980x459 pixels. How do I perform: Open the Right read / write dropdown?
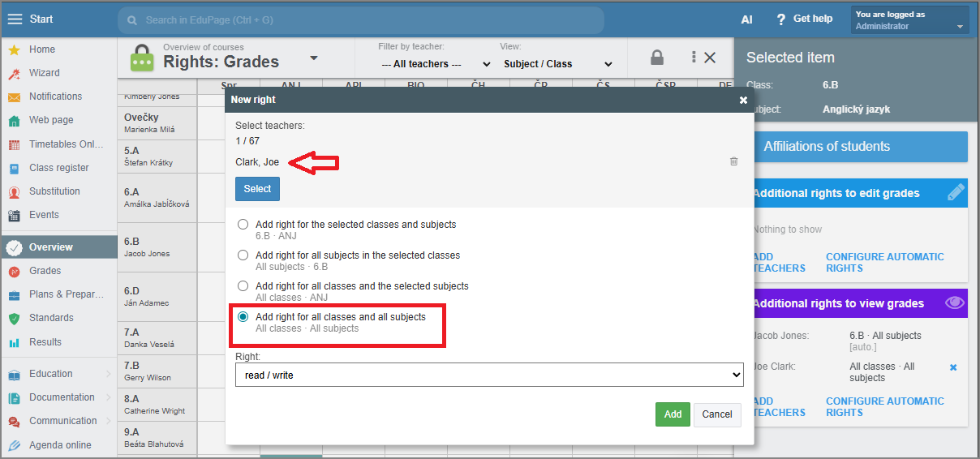pos(489,375)
